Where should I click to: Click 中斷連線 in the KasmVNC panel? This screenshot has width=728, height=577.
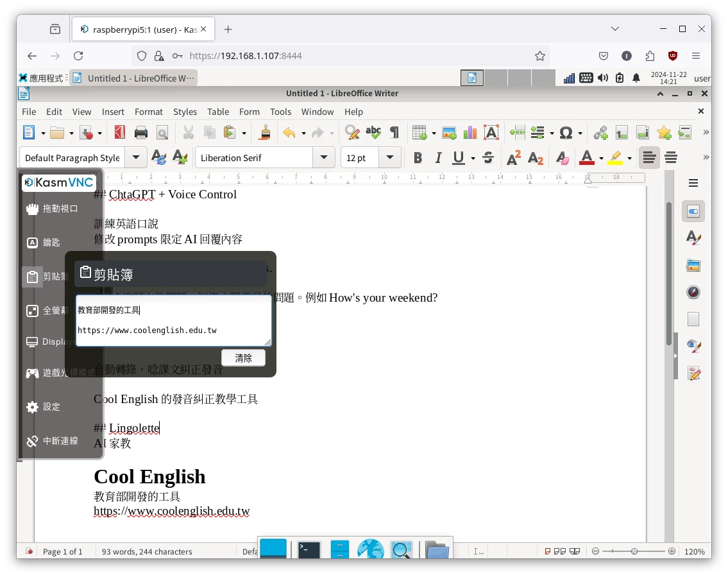60,441
